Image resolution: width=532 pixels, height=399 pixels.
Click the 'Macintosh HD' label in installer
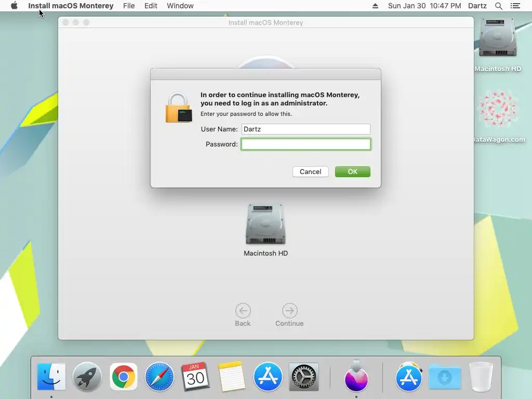point(265,253)
